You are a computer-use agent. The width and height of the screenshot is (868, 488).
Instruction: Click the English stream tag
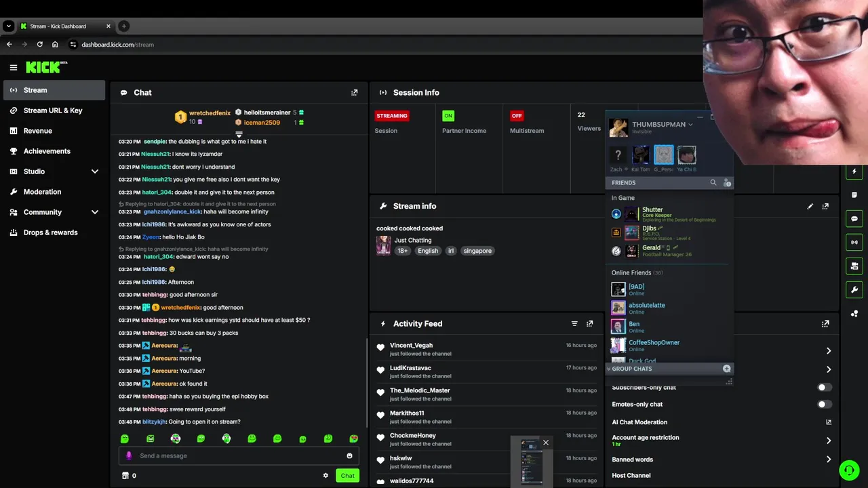tap(428, 251)
